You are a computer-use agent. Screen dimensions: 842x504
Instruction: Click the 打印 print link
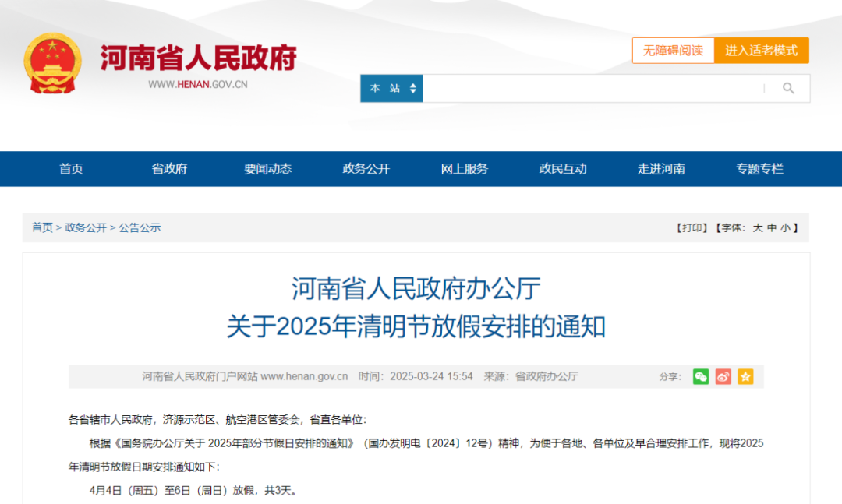(x=689, y=227)
